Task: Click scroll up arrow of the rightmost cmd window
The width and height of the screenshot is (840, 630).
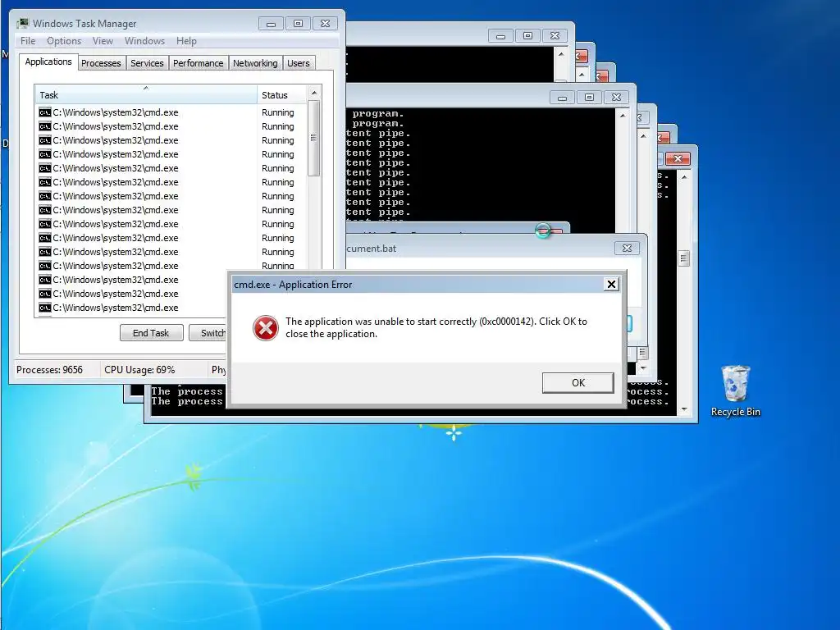Action: coord(683,176)
